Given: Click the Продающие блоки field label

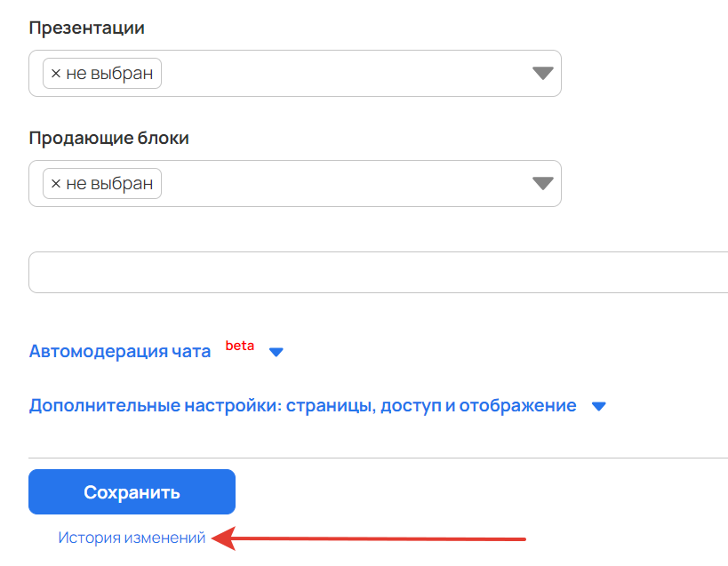Looking at the screenshot, I should pyautogui.click(x=108, y=139).
